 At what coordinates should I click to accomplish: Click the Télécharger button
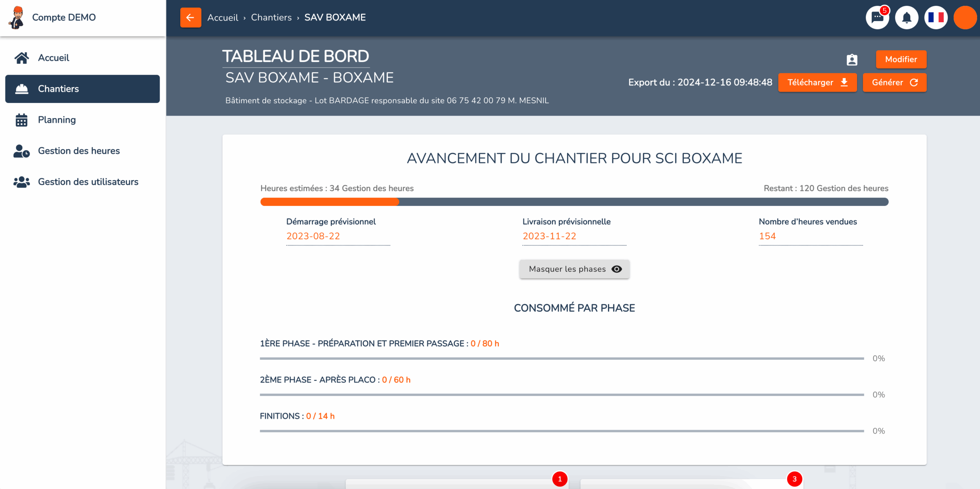(x=817, y=83)
